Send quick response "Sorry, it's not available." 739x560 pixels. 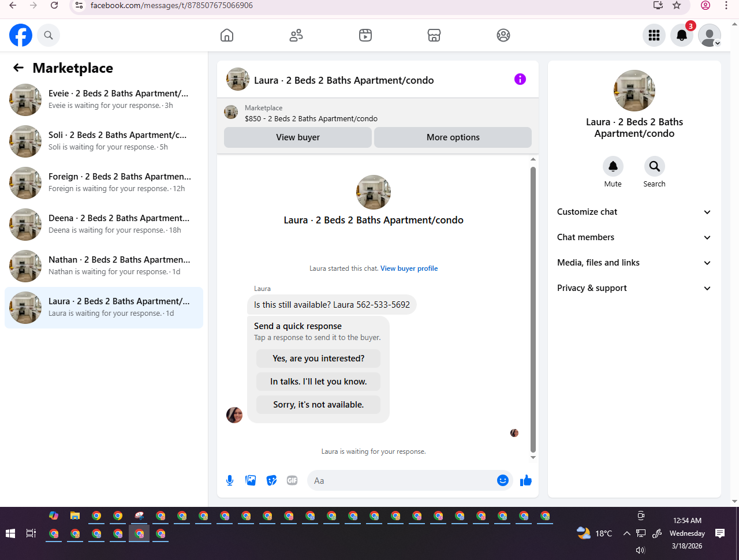click(x=319, y=405)
